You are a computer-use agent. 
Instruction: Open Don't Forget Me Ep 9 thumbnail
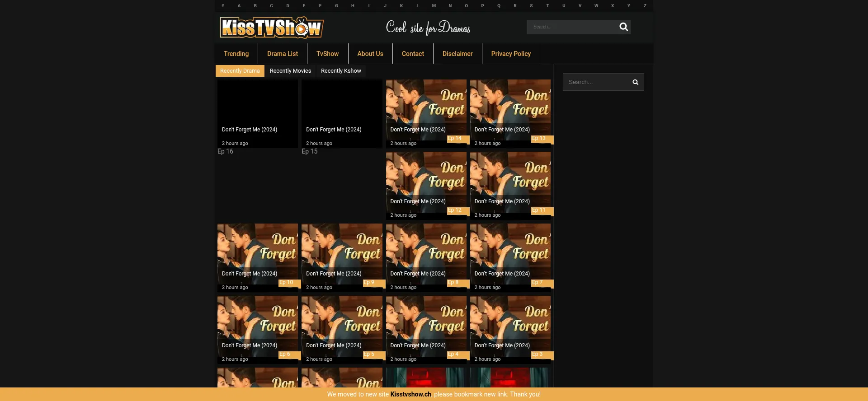[342, 258]
